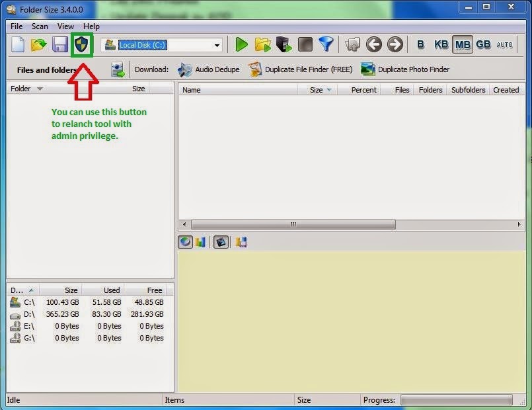Sort file list by Size column
The width and height of the screenshot is (532, 410).
tap(319, 90)
